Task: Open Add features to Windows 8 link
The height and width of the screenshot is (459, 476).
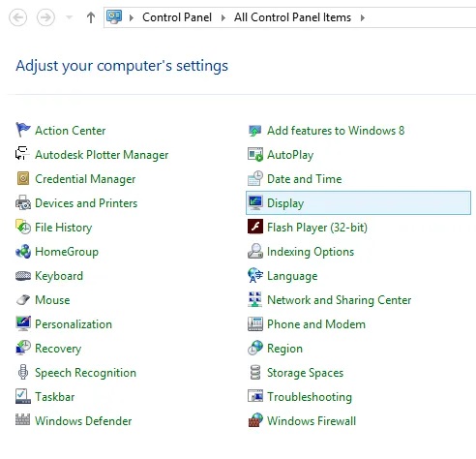Action: 336,131
